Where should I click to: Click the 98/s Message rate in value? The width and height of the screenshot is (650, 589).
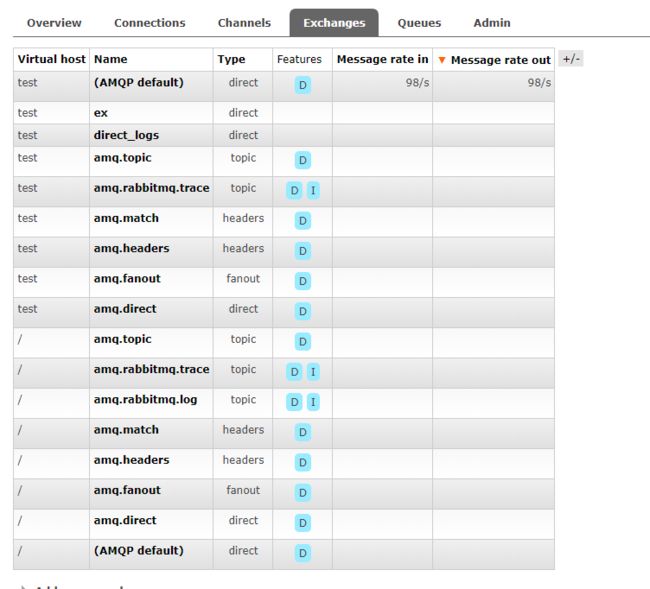pyautogui.click(x=417, y=83)
